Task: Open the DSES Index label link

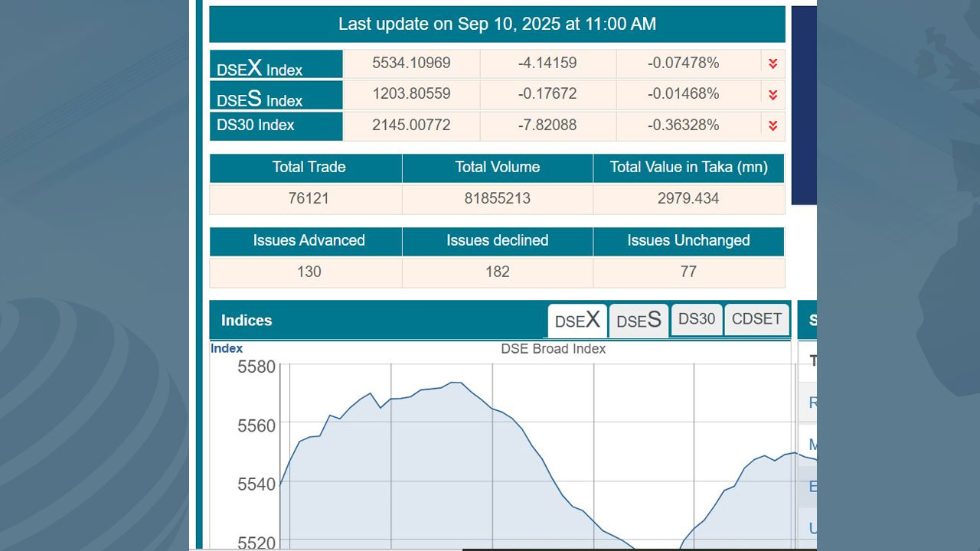Action: (x=260, y=99)
